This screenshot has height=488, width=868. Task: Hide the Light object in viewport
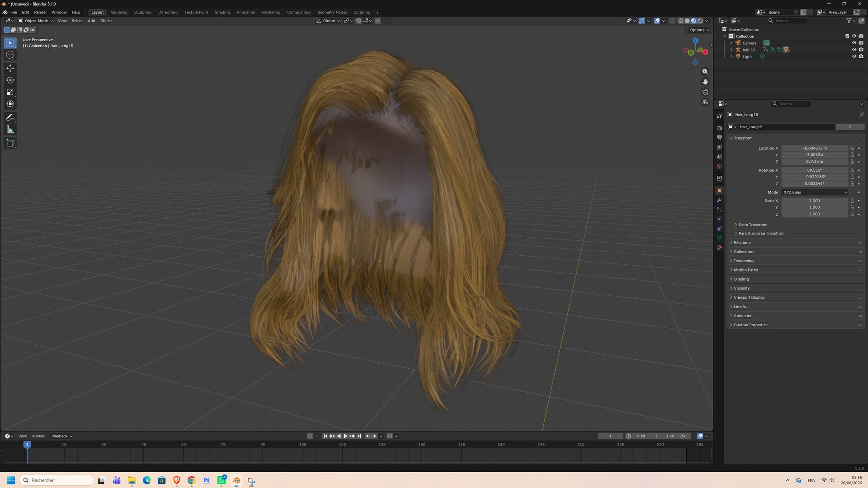pos(854,56)
